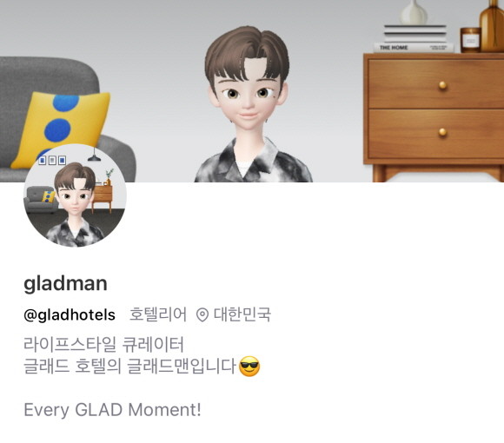Viewport: 504px width, 443px height.
Task: Click the candle jar on dresser
Action: tap(471, 40)
